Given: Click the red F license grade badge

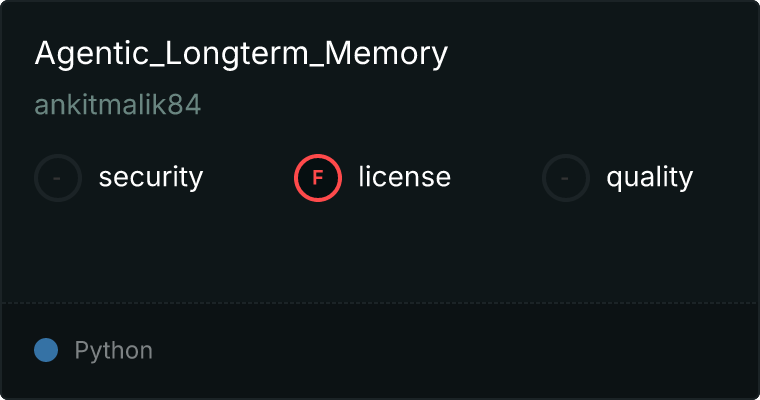Looking at the screenshot, I should pos(318,178).
